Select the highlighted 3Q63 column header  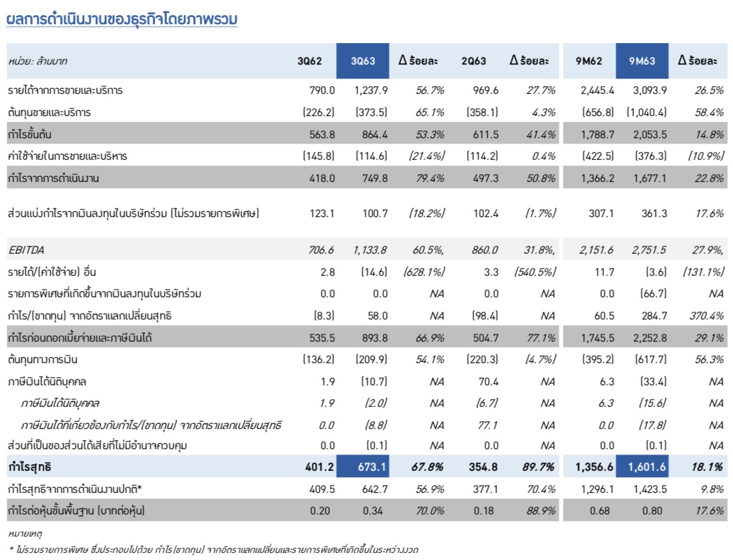pos(363,61)
